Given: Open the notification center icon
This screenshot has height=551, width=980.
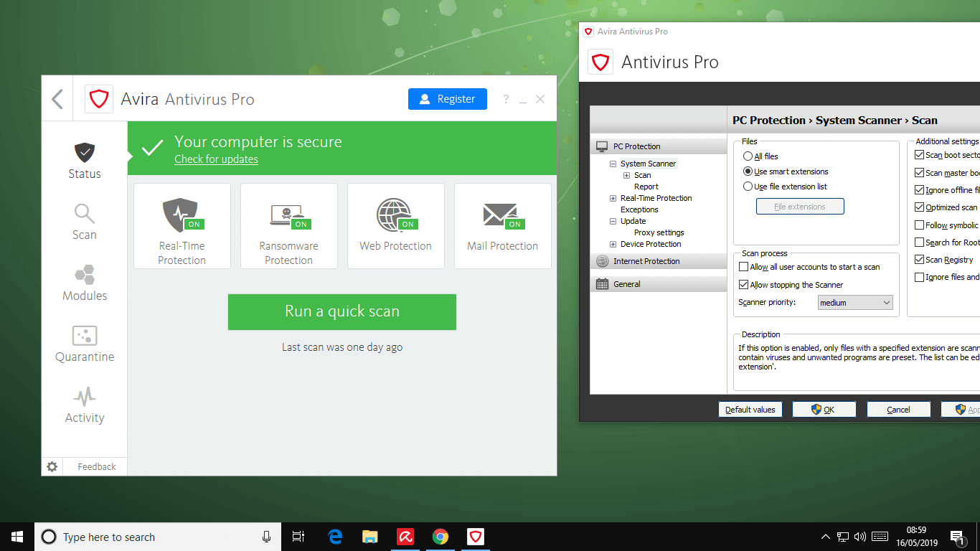Looking at the screenshot, I should 956,537.
